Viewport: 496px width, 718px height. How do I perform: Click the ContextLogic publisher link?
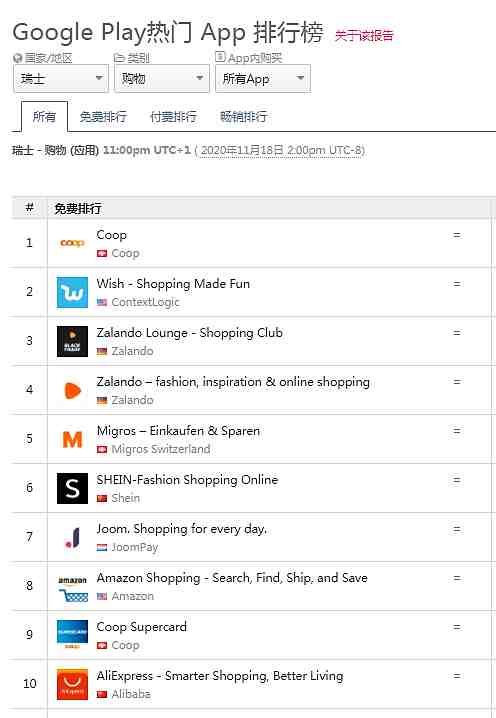point(146,302)
